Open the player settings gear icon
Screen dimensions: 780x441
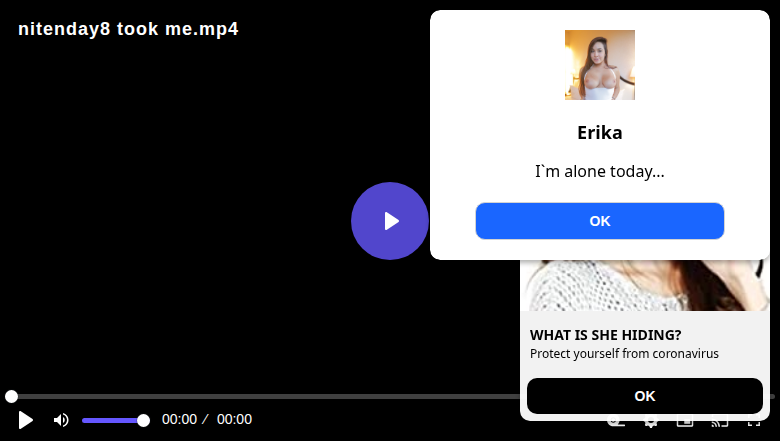coord(650,423)
